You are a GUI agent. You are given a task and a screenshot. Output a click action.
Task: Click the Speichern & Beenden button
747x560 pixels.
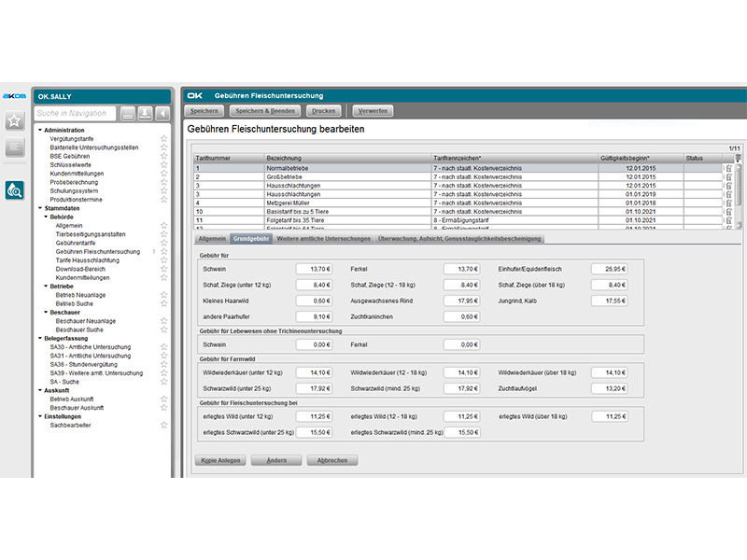(x=270, y=111)
